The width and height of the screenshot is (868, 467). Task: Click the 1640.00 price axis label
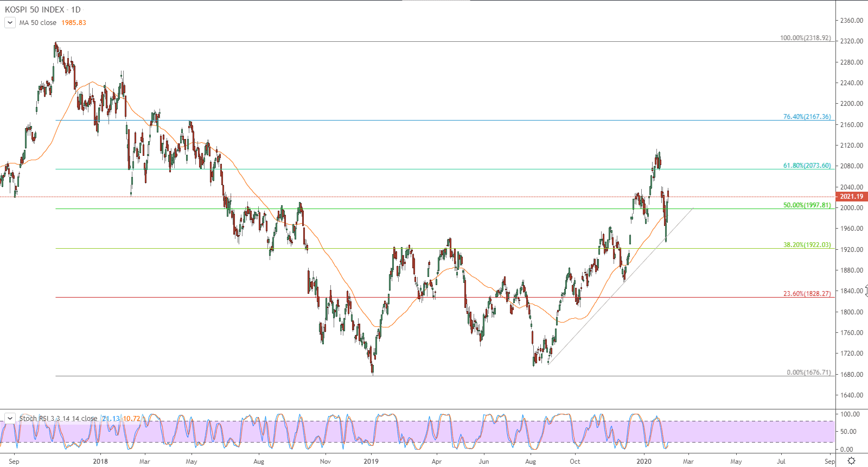pos(851,395)
